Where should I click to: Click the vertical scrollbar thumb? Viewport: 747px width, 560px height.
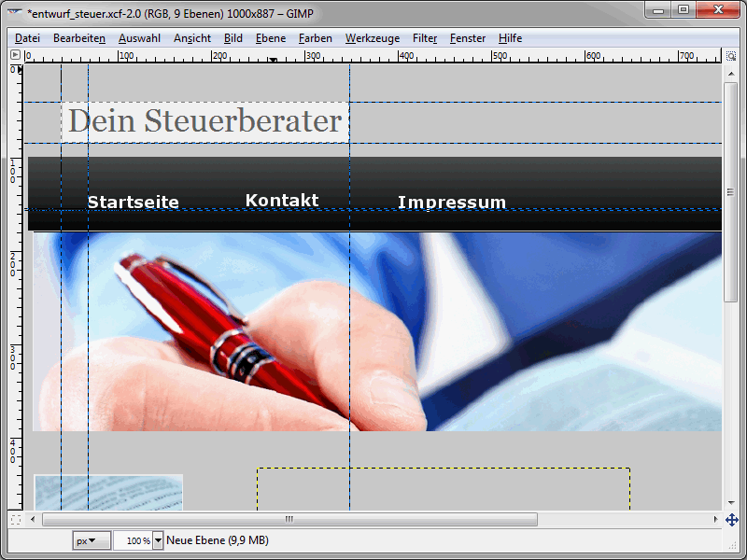pyautogui.click(x=730, y=192)
